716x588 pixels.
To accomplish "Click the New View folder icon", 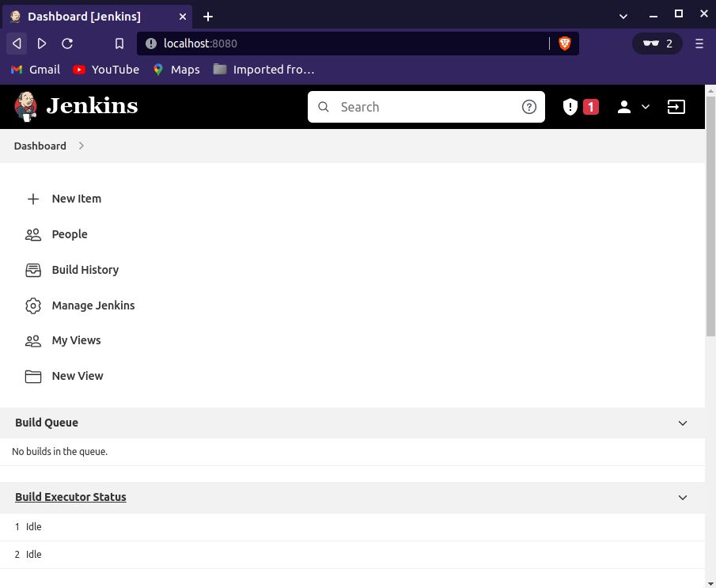I will point(33,376).
